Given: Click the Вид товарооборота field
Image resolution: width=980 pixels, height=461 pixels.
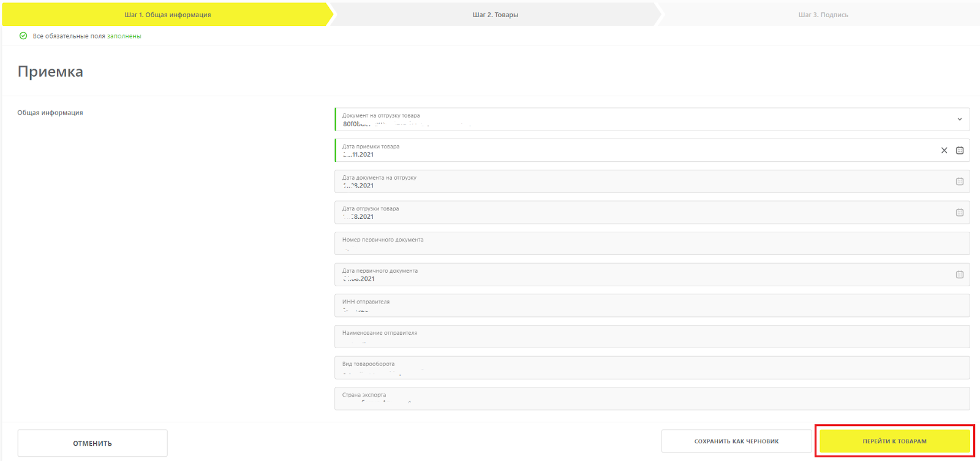Looking at the screenshot, I should click(x=652, y=368).
